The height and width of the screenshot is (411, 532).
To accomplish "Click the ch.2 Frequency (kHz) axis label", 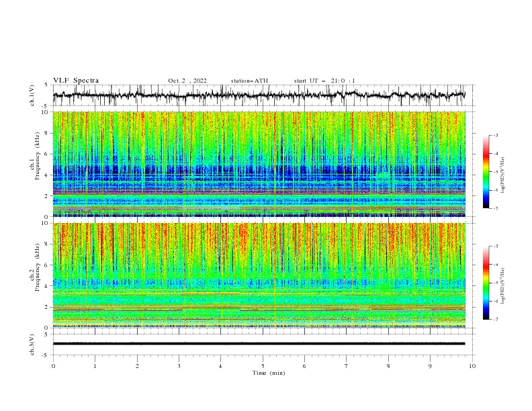I will pyautogui.click(x=35, y=267).
